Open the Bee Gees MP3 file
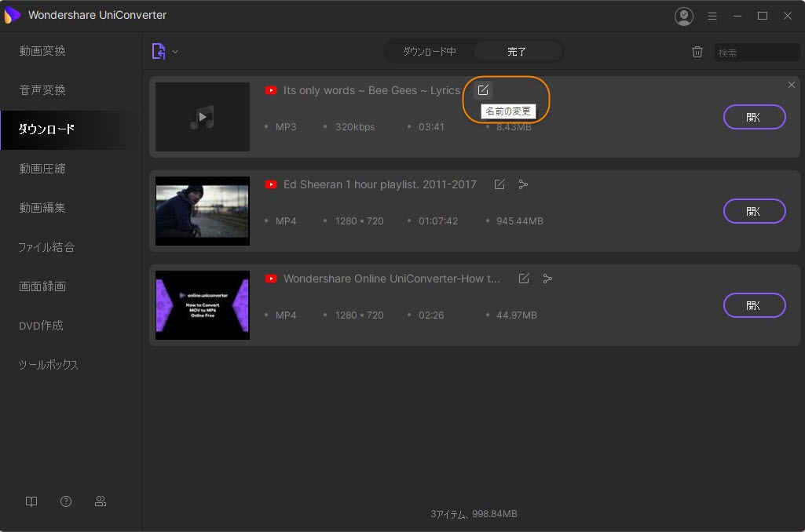 pos(754,117)
